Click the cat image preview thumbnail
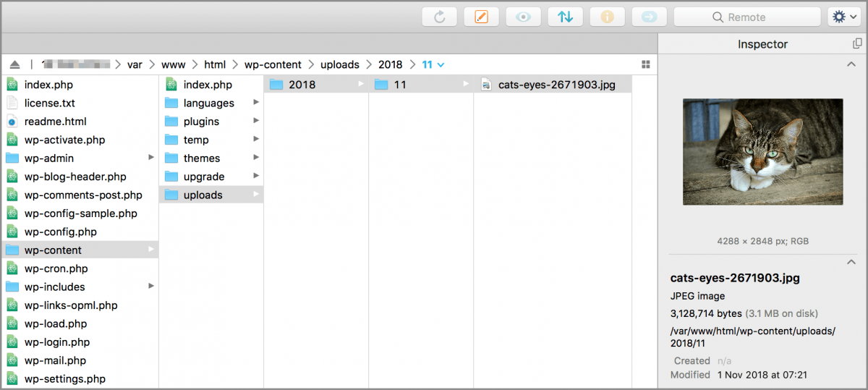The height and width of the screenshot is (390, 868). [x=762, y=151]
